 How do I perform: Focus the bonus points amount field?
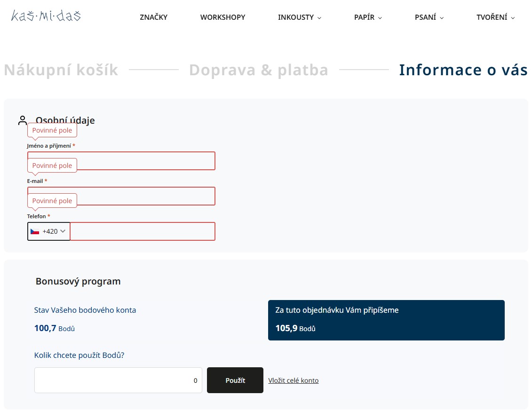[x=118, y=380]
